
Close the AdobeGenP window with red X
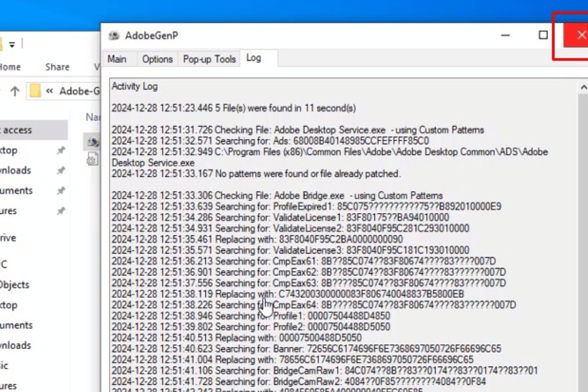click(581, 35)
